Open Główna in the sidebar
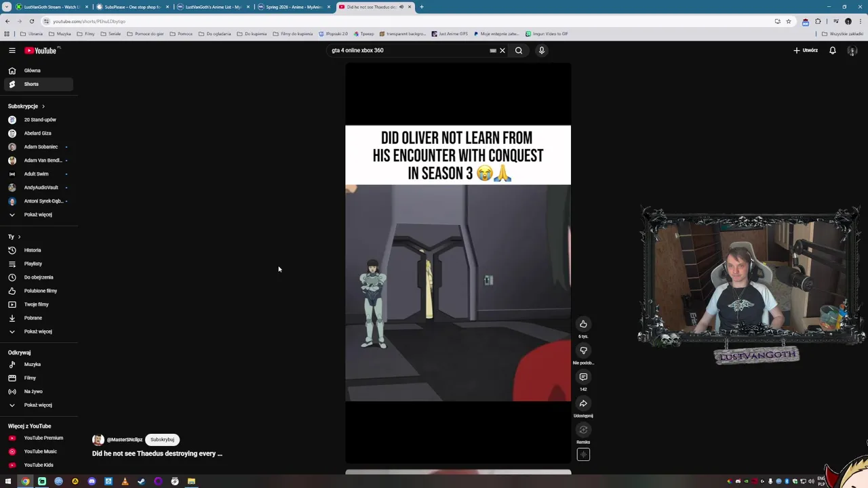 (x=38, y=70)
